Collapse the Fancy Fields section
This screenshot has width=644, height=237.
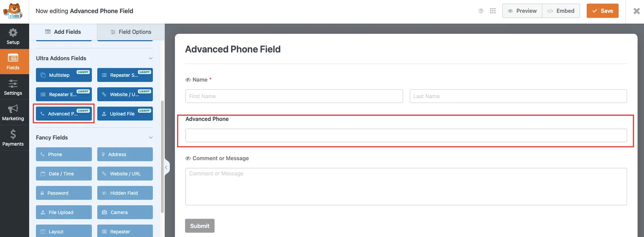coord(151,138)
